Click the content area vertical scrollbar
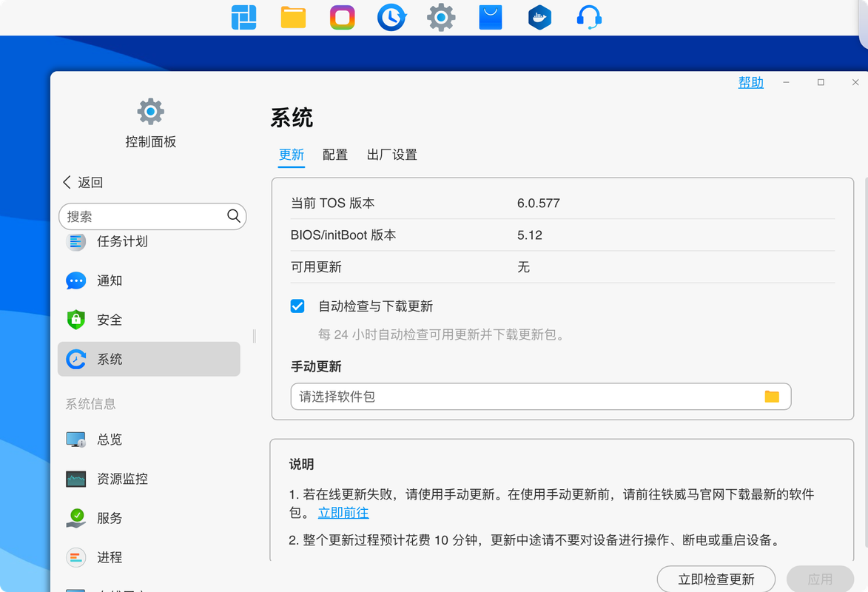This screenshot has width=868, height=592. [x=866, y=363]
